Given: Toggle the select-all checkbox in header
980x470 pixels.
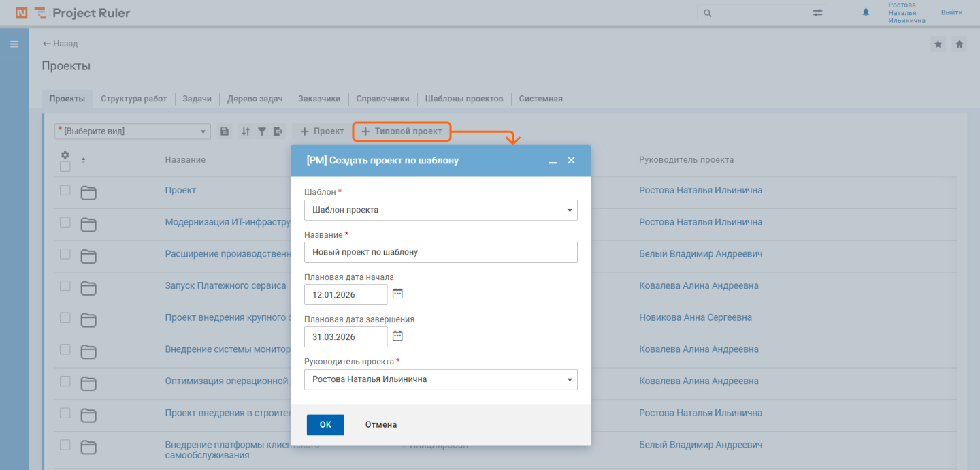Looking at the screenshot, I should [x=65, y=166].
